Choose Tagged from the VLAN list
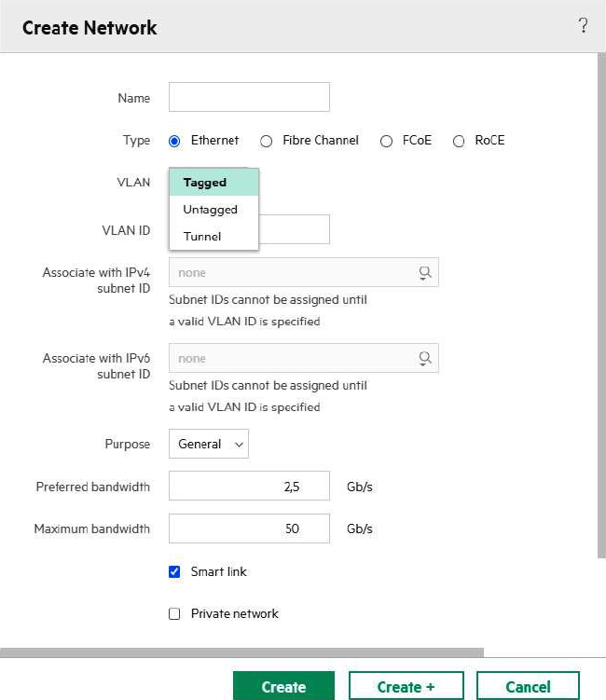Image resolution: width=606 pixels, height=700 pixels. (213, 183)
